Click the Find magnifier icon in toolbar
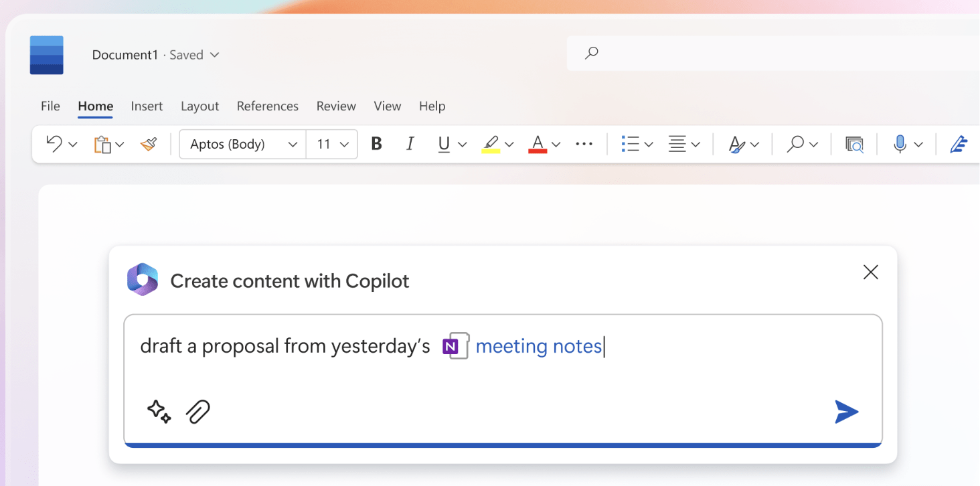Viewport: 980px width, 486px height. pos(795,144)
